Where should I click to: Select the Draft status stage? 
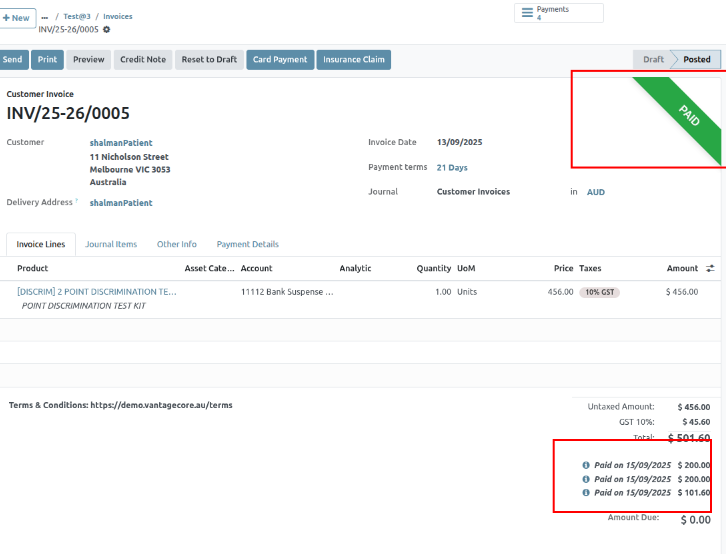coord(652,60)
